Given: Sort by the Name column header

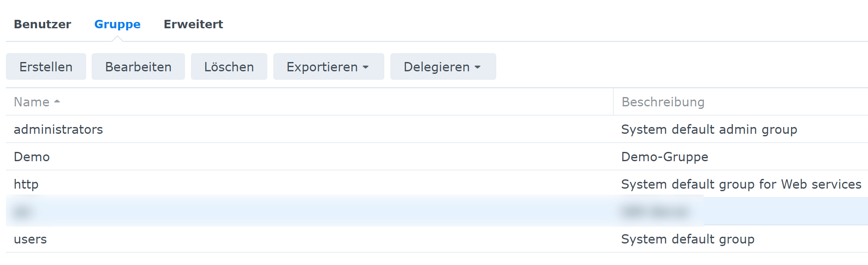Looking at the screenshot, I should click(x=32, y=102).
